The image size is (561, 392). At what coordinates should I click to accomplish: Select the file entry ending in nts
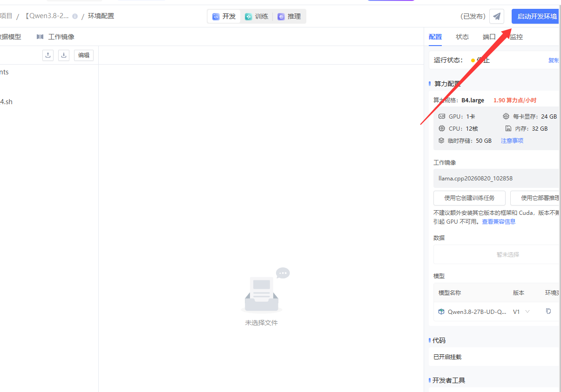[x=4, y=72]
